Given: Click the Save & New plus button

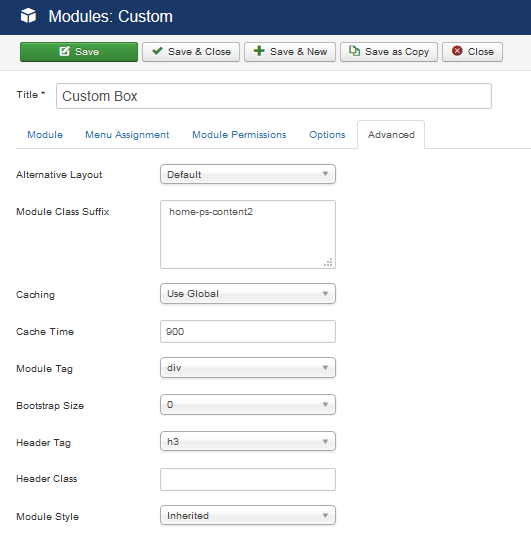Looking at the screenshot, I should point(290,52).
